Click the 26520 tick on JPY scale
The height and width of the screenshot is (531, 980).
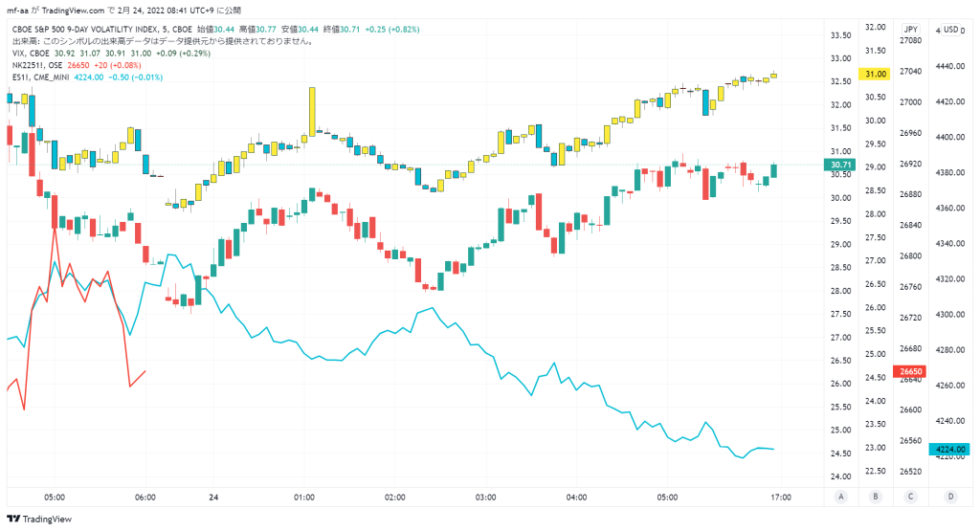coord(911,471)
